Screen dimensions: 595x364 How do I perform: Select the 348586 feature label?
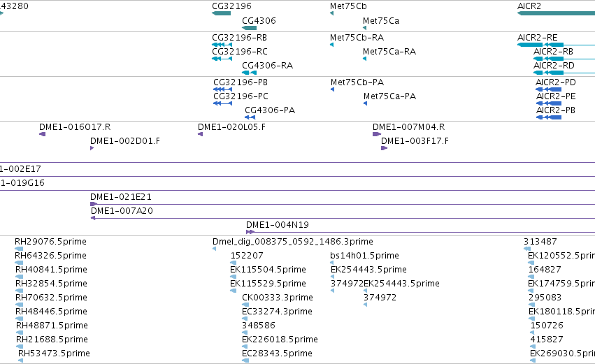[259, 326]
